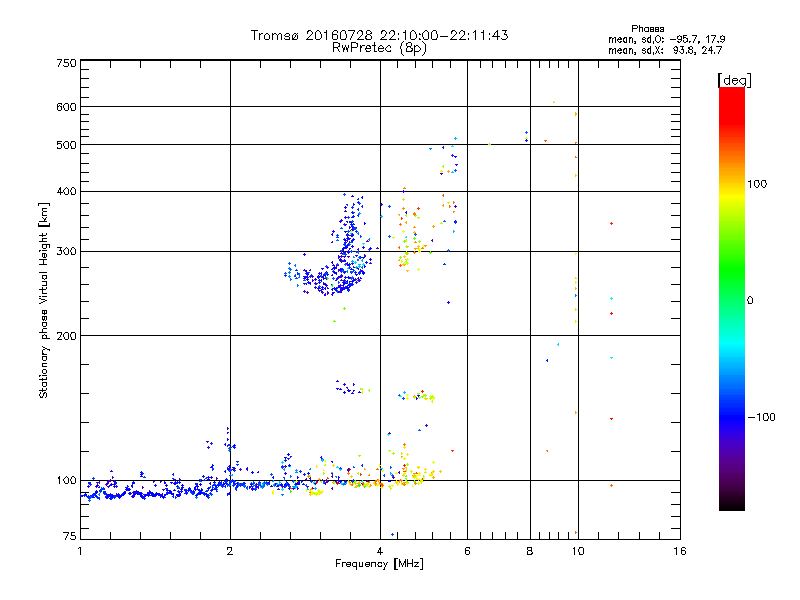The width and height of the screenshot is (800, 600).
Task: Click the 'mean, sd,X: 93.8, 24.7' text
Action: coord(665,50)
